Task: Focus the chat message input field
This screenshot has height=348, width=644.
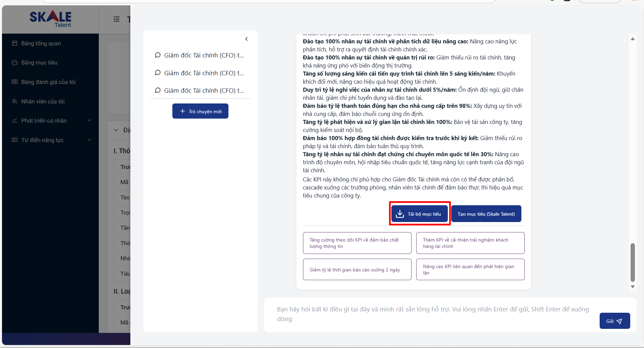Action: [433, 314]
